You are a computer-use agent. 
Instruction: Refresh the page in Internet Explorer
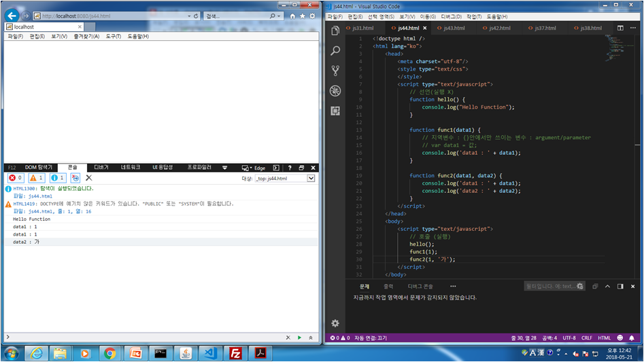click(196, 16)
